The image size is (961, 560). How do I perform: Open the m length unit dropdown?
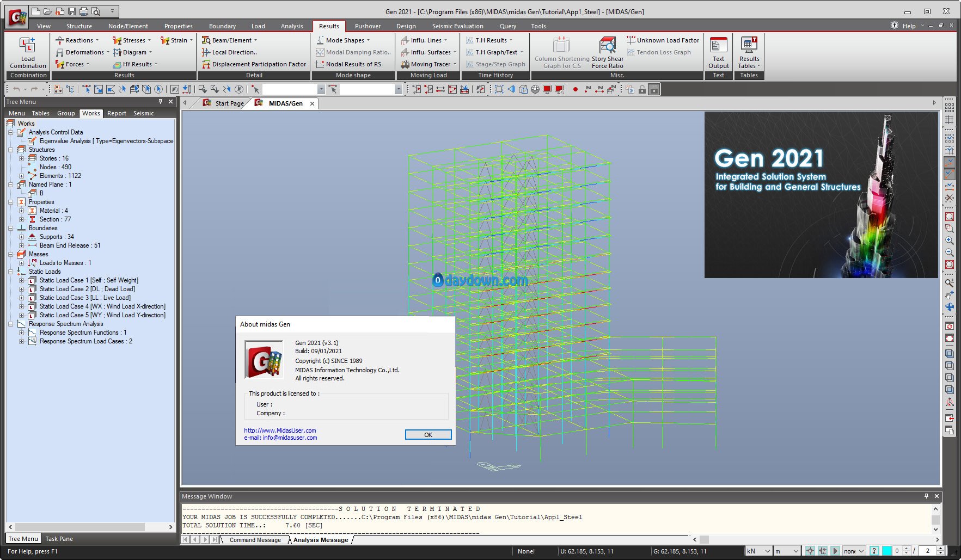pyautogui.click(x=787, y=551)
